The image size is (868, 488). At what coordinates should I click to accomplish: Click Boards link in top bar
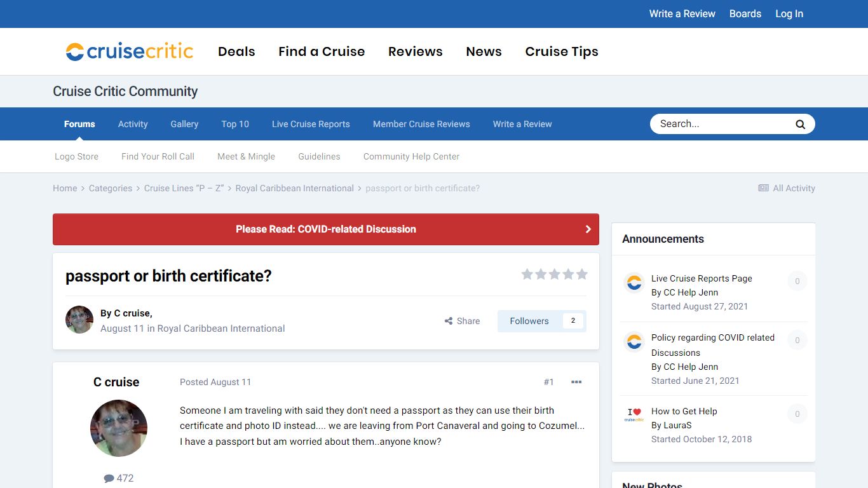click(745, 13)
